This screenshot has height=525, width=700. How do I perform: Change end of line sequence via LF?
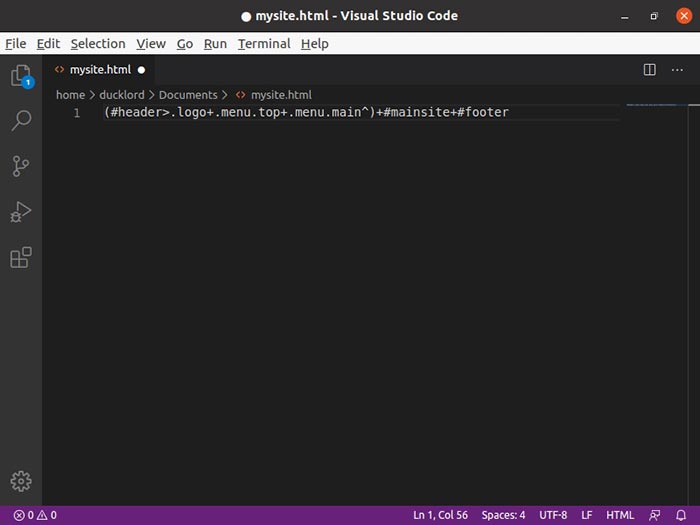click(x=587, y=515)
